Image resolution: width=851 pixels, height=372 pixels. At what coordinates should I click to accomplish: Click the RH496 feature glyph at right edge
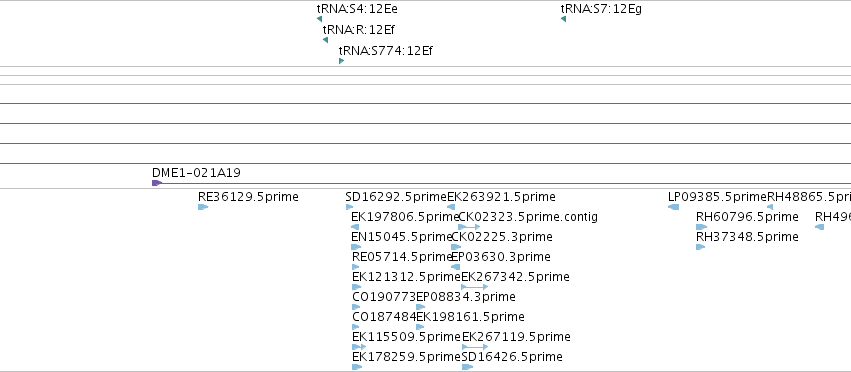click(x=820, y=227)
